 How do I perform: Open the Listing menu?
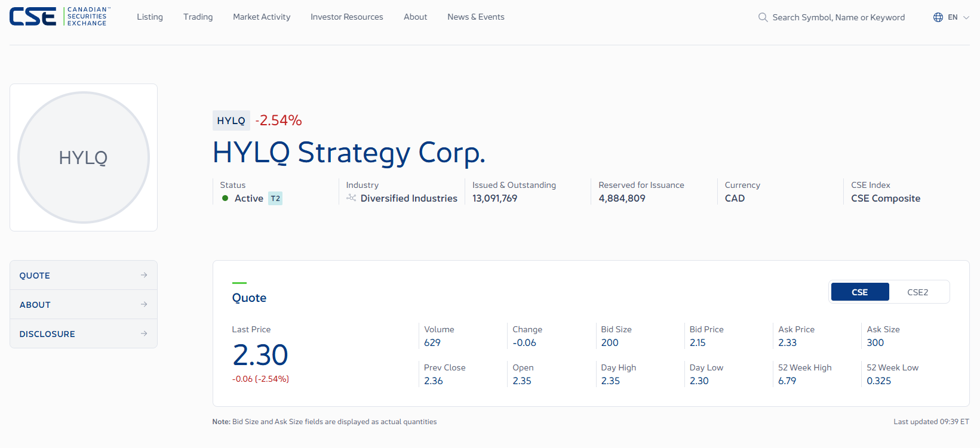[150, 17]
